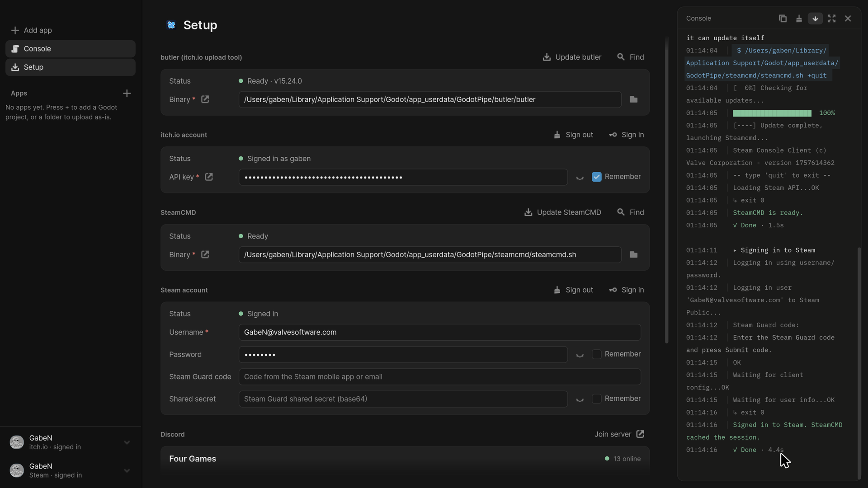Close the Console panel
This screenshot has height=488, width=868.
coord(848,19)
